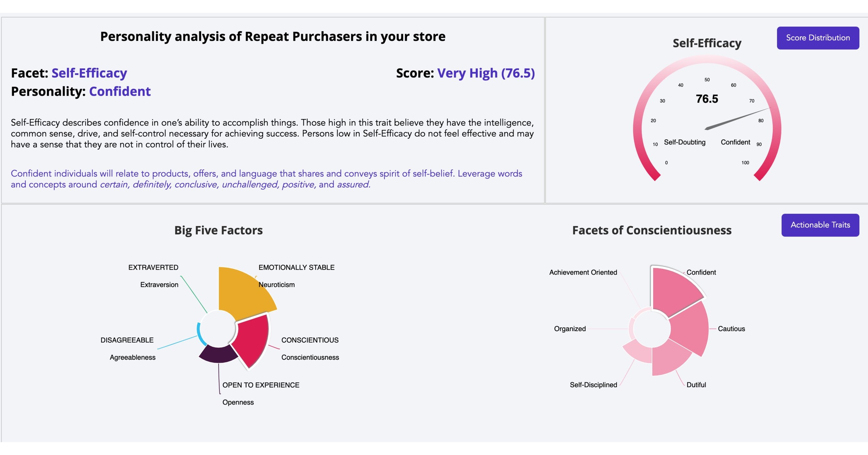The image size is (868, 455).
Task: Click the Facets of Conscientiousness title
Action: coord(652,230)
